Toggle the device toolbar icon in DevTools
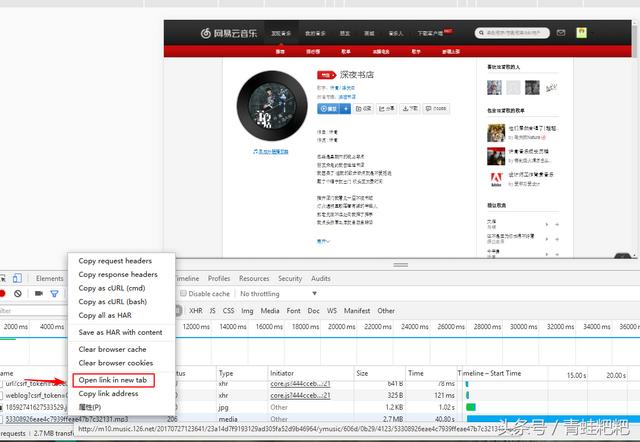640x442 pixels. [17, 278]
